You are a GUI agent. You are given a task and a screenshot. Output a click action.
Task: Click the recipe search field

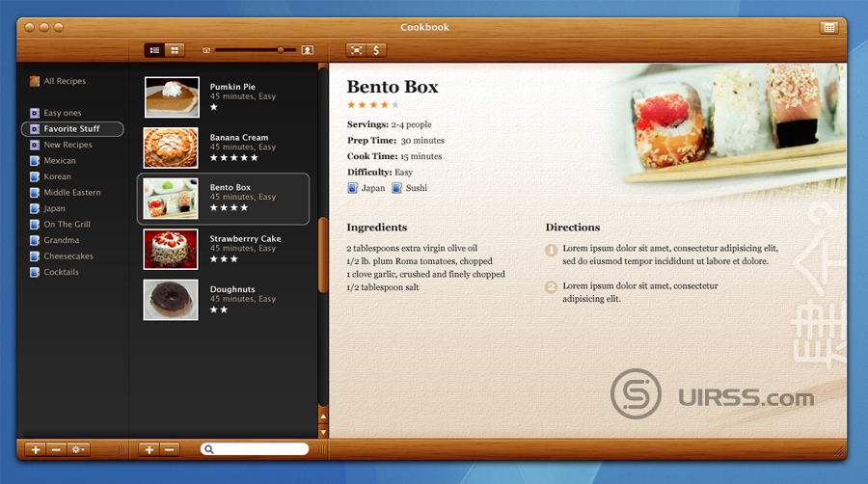pos(258,449)
